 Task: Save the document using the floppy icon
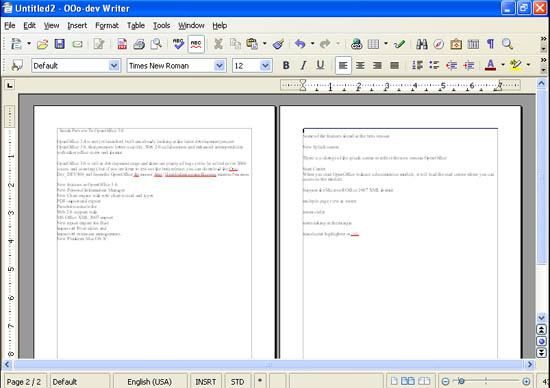click(x=59, y=44)
